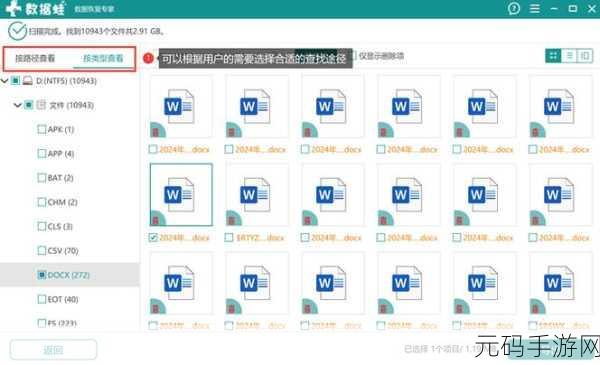
Task: Collapse the D:(NTFS) drive node
Action: click(5, 81)
